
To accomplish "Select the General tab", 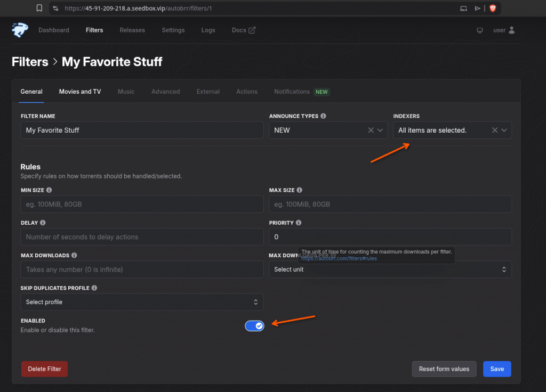I will click(x=31, y=92).
